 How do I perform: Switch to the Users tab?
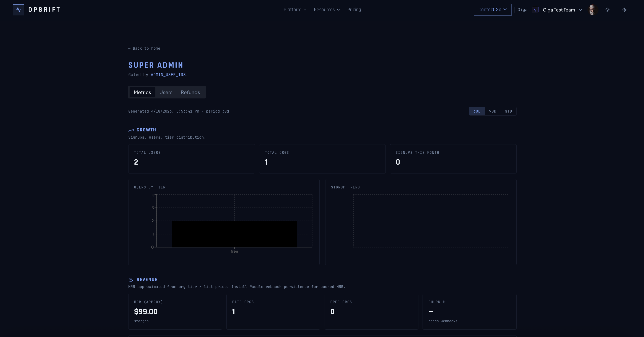click(x=166, y=92)
